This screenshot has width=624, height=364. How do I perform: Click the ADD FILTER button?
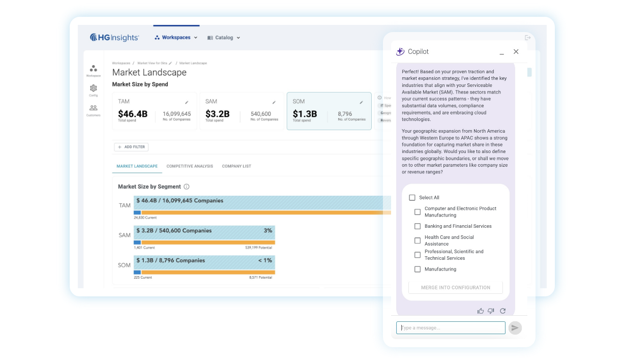131,147
